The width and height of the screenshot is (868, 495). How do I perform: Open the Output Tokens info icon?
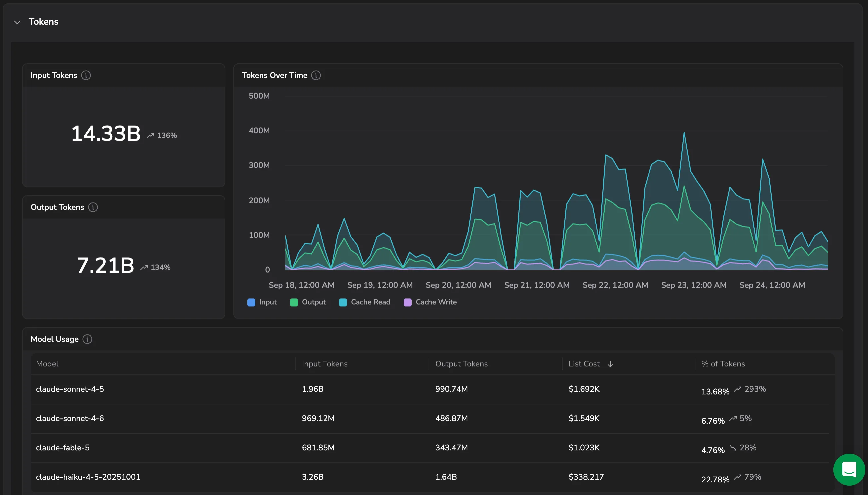(x=93, y=207)
